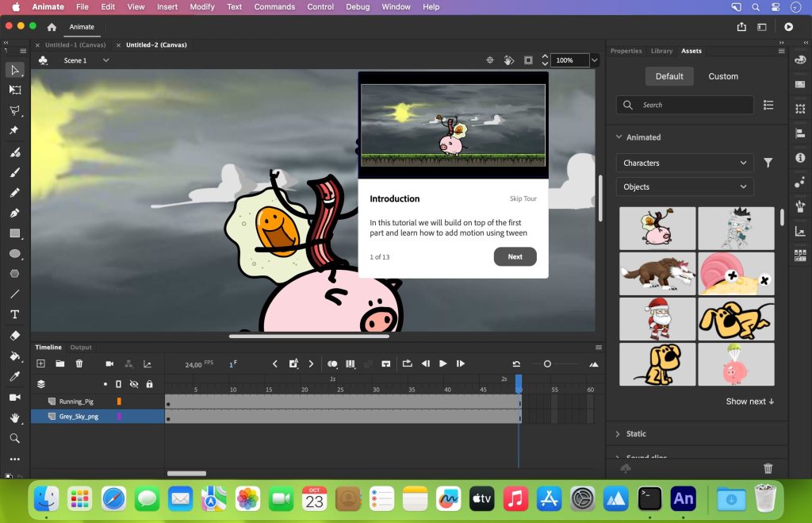Activate the Zoom magnifier tool
Viewport: 812px width, 523px height.
pos(14,438)
